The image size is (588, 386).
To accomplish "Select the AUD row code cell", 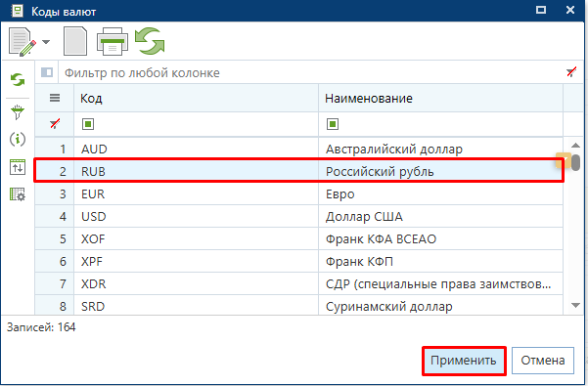I will (x=196, y=149).
